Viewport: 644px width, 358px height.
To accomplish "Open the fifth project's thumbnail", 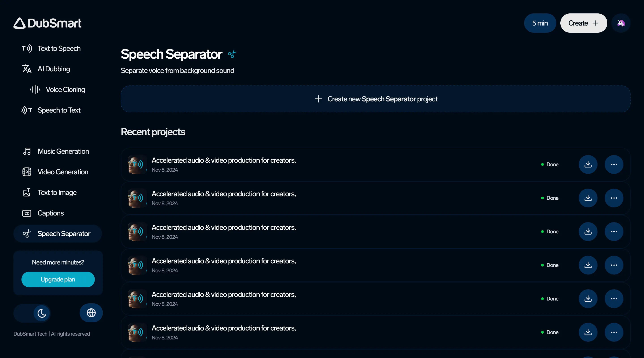I will (137, 299).
